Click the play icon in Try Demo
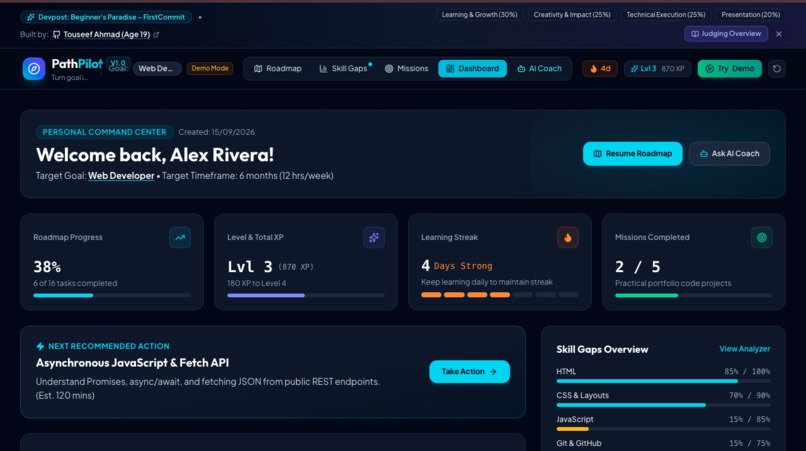The image size is (806, 451). coord(709,69)
